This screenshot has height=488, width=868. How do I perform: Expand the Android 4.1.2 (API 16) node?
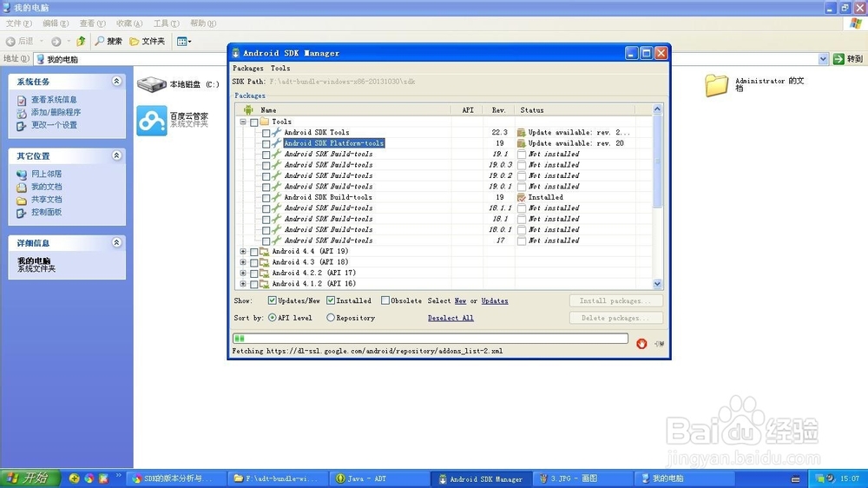coord(243,284)
